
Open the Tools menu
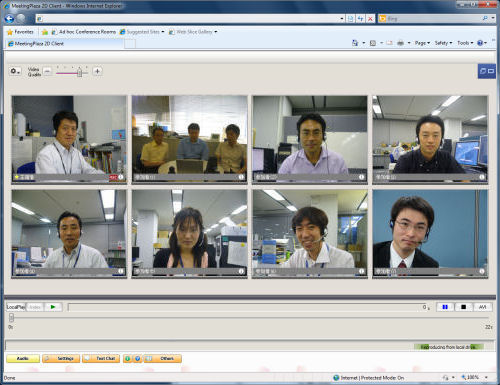pyautogui.click(x=465, y=43)
